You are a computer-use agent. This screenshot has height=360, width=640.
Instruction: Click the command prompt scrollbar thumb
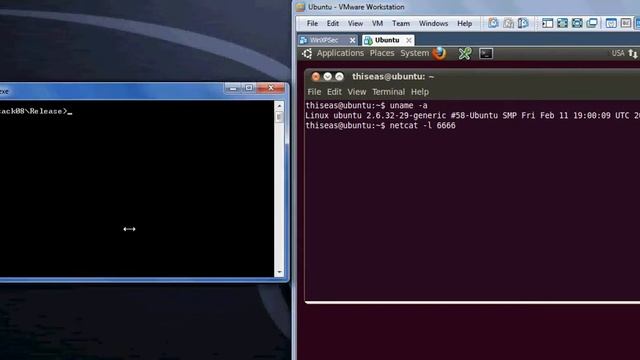pos(279,117)
